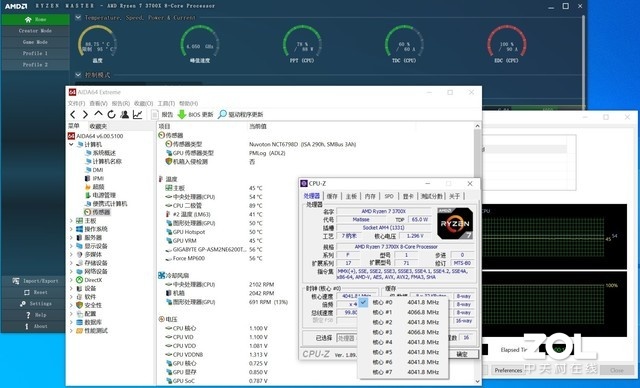Switch to CPU-Z SPD tab

389,196
